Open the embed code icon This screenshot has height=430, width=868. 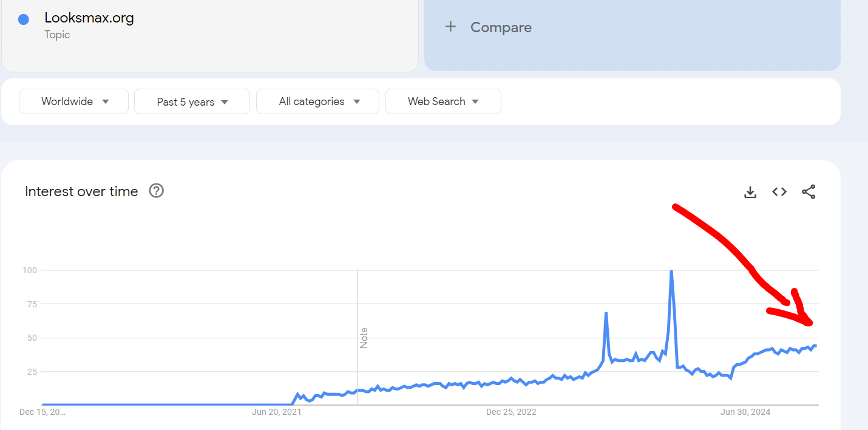[779, 192]
